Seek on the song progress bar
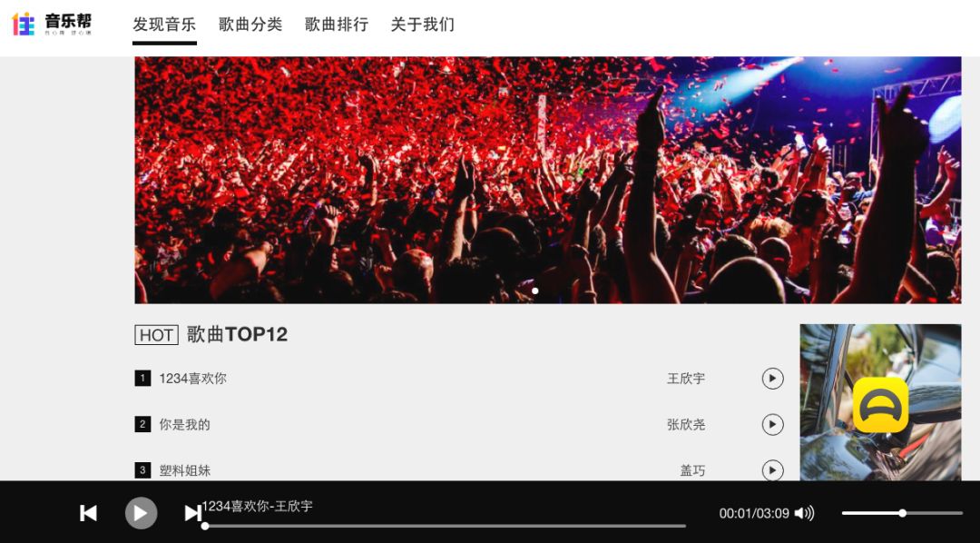Viewport: 980px width, 543px height. pyautogui.click(x=445, y=526)
